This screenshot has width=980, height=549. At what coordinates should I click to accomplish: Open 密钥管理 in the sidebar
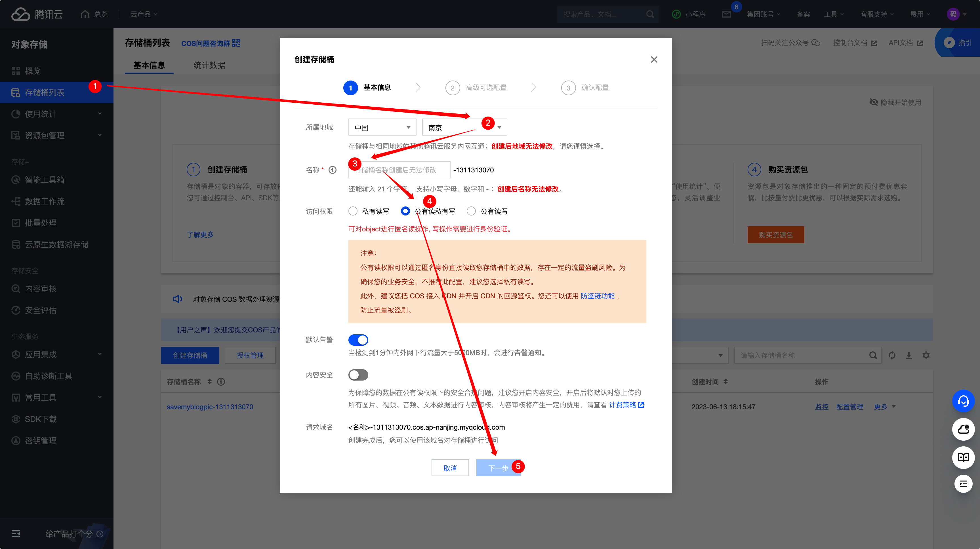point(40,441)
